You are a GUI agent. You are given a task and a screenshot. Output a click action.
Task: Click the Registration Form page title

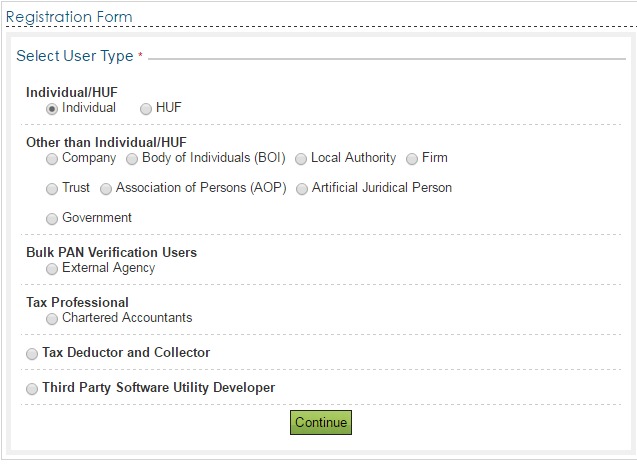point(69,17)
